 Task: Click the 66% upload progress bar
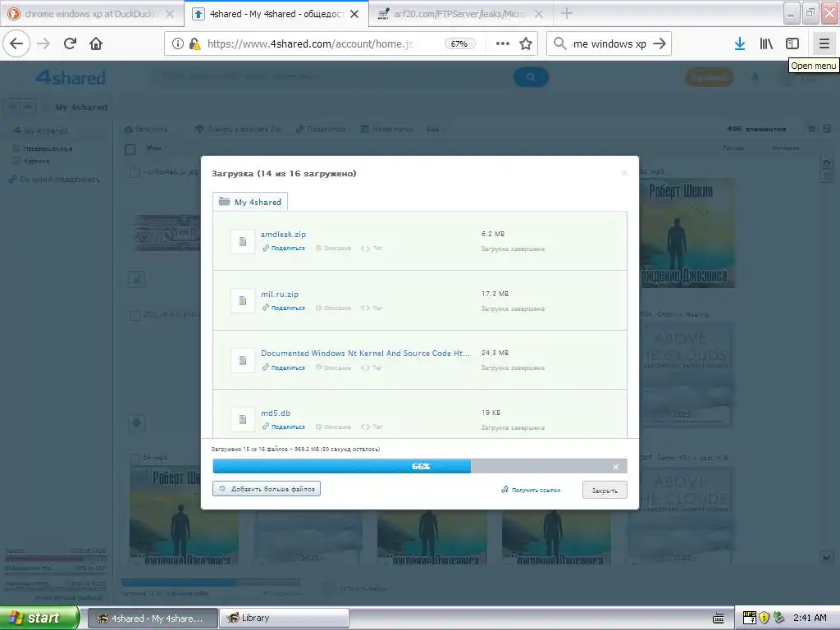[x=419, y=466]
